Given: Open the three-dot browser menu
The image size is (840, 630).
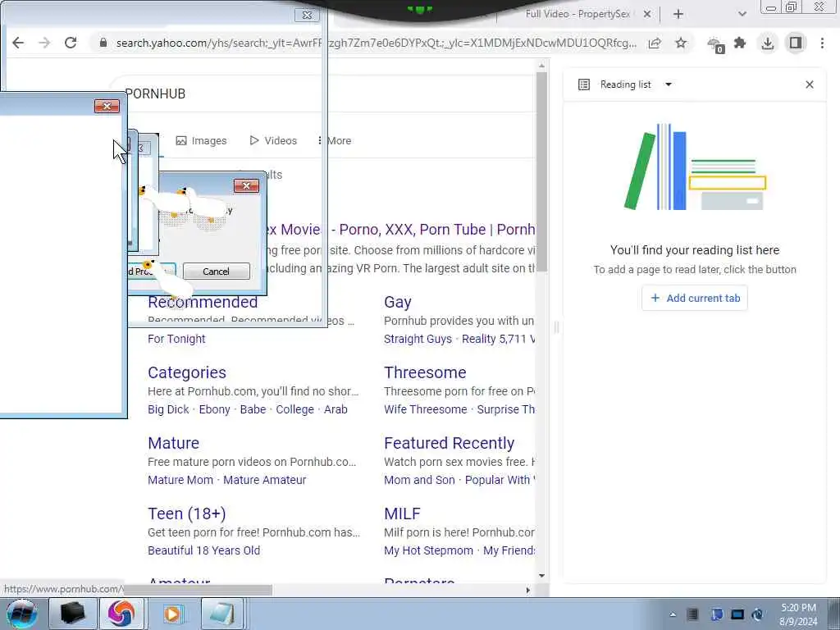Looking at the screenshot, I should point(822,43).
